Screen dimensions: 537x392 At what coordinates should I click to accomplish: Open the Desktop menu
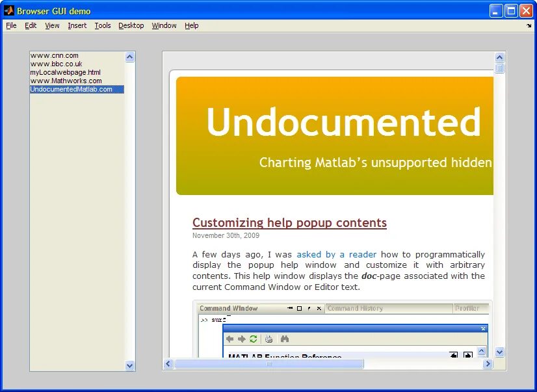131,25
